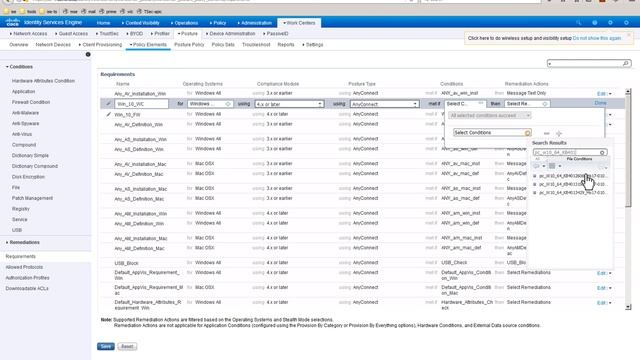This screenshot has height=360, width=640.
Task: Click the magnifier in the Requirements search box
Action: tap(626, 63)
